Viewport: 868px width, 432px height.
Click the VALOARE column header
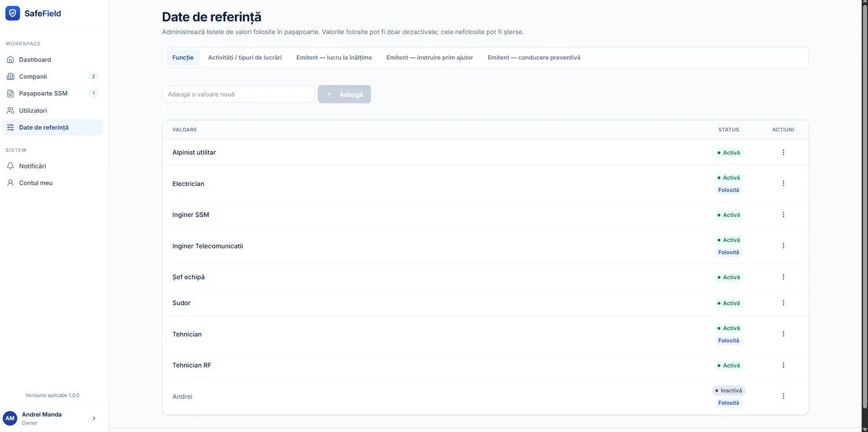[x=185, y=130]
